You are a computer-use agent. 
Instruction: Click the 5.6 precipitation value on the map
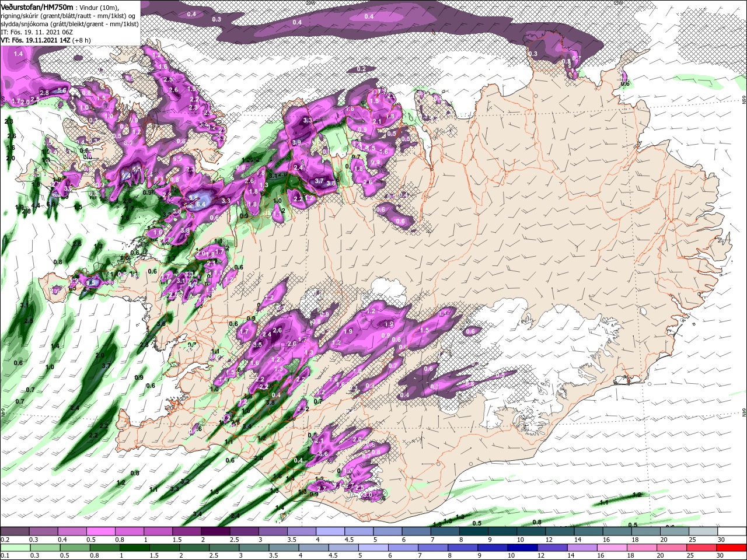click(x=62, y=90)
